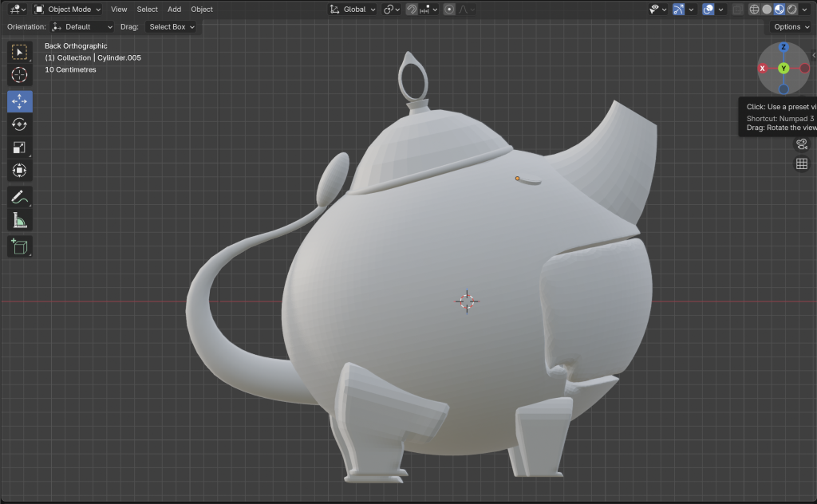Click the Add Cube tool
Screen dimensions: 817x504
point(20,246)
